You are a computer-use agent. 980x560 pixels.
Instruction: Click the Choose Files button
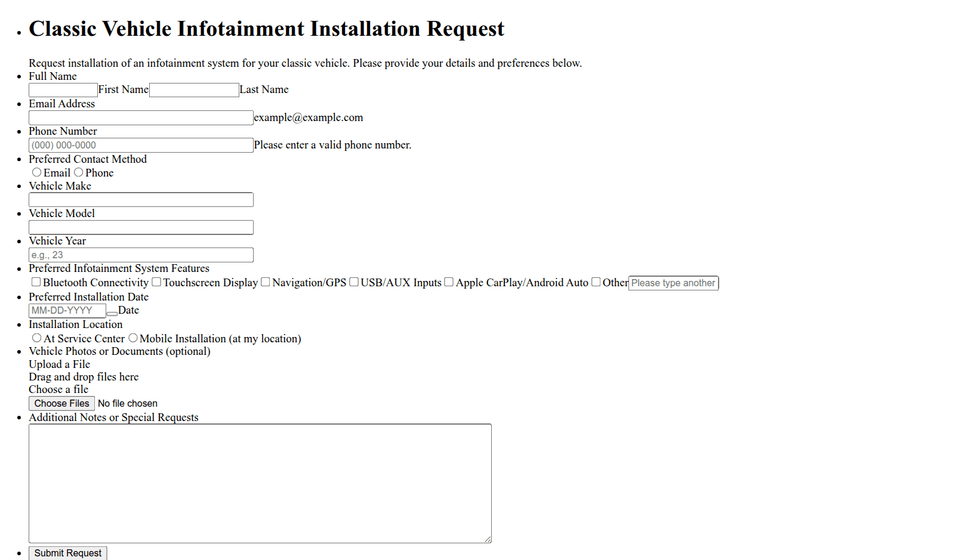[61, 404]
